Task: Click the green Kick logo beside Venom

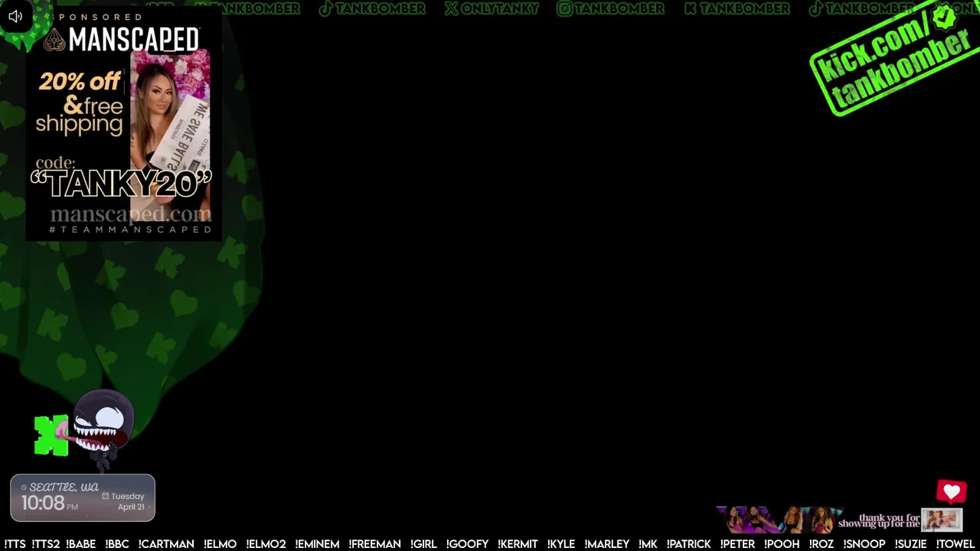Action: [51, 435]
